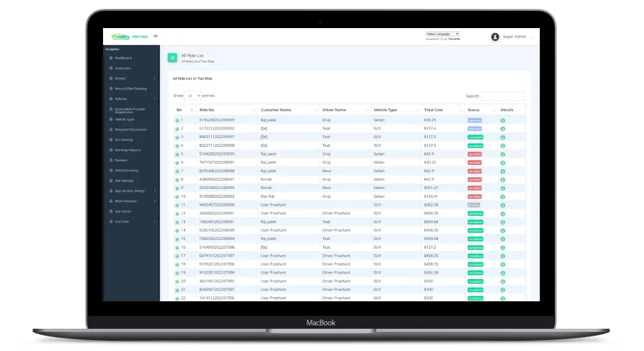644x351 pixels.
Task: Open details icon for ride 7471507202208091
Action: point(503,163)
